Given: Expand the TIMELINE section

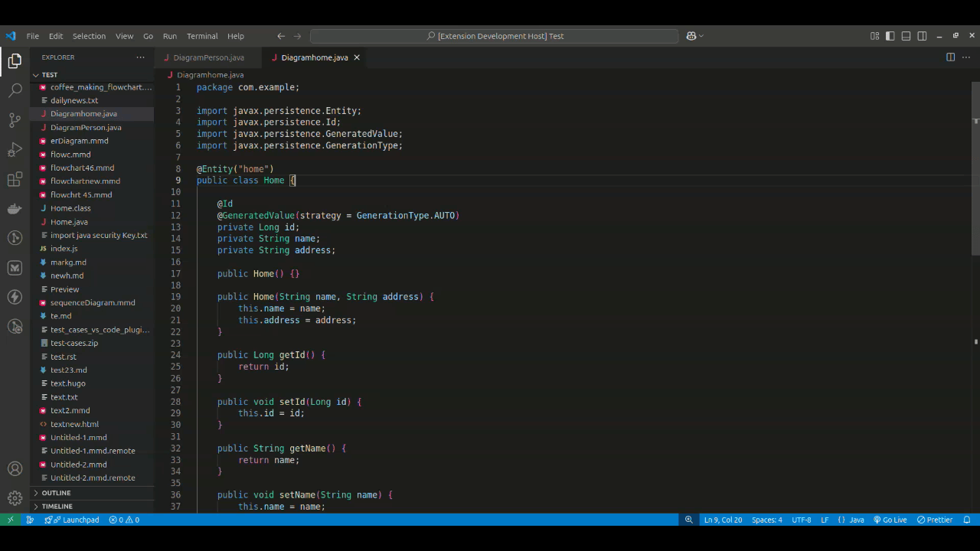Looking at the screenshot, I should tap(57, 506).
